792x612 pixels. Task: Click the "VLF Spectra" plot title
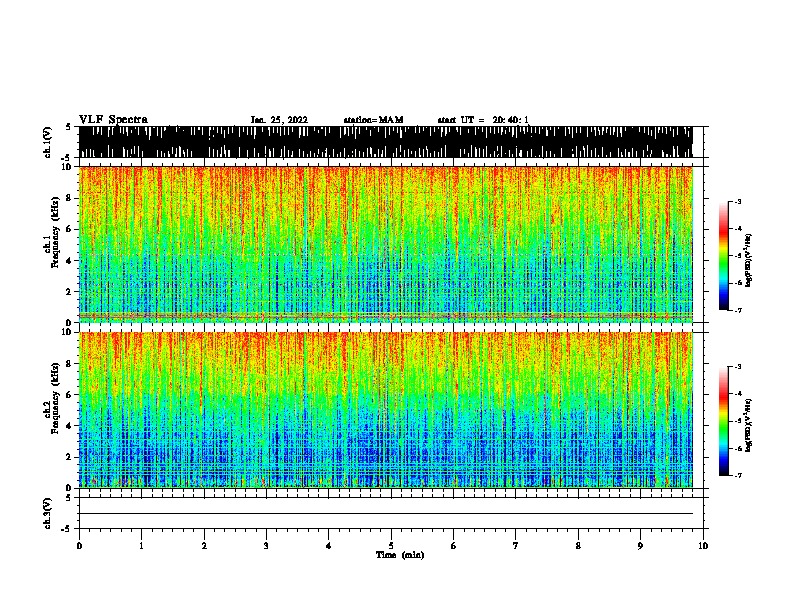click(113, 120)
